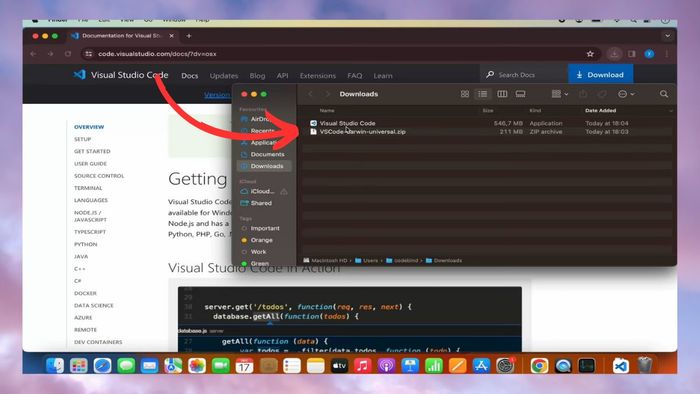Sort by the Date Added column header
Screen dimensions: 700x394
point(600,110)
